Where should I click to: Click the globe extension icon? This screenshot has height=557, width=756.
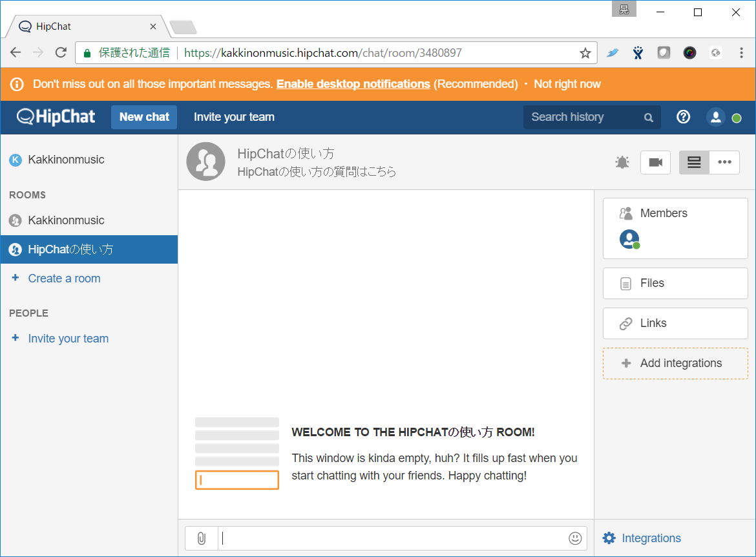(x=715, y=53)
